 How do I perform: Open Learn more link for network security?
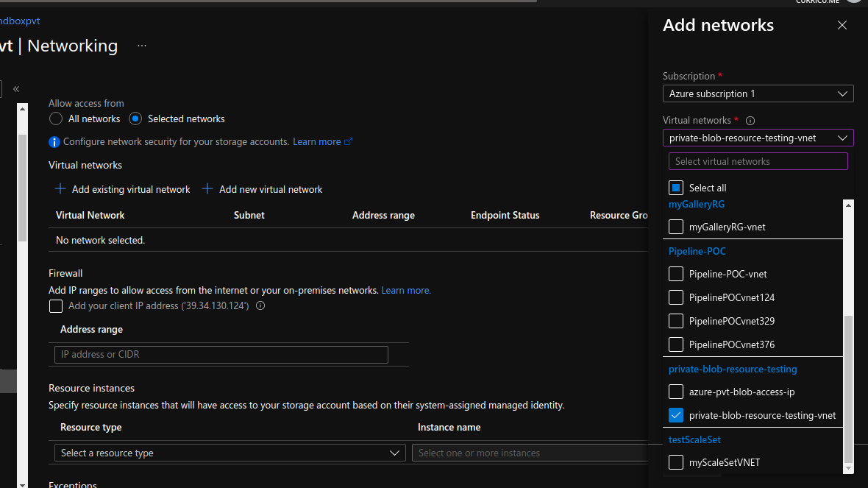(x=316, y=142)
